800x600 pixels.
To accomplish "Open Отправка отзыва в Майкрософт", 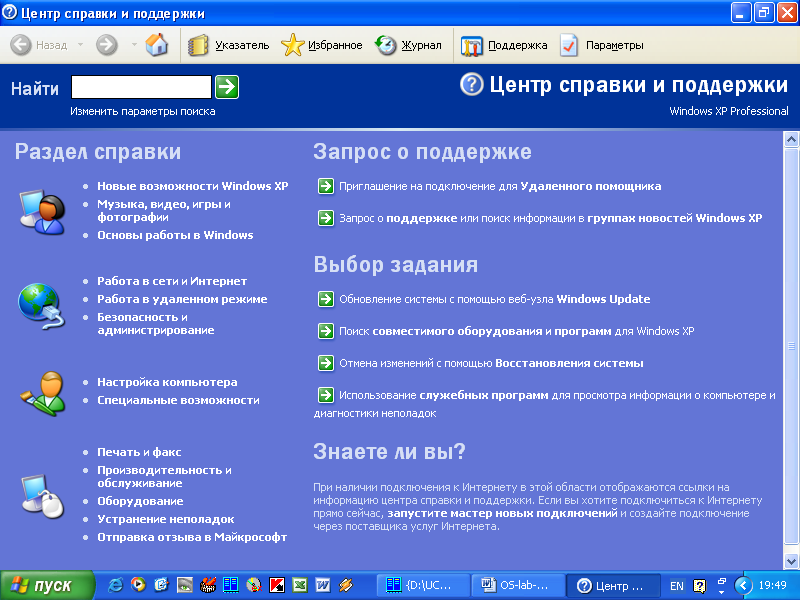I will pyautogui.click(x=192, y=537).
